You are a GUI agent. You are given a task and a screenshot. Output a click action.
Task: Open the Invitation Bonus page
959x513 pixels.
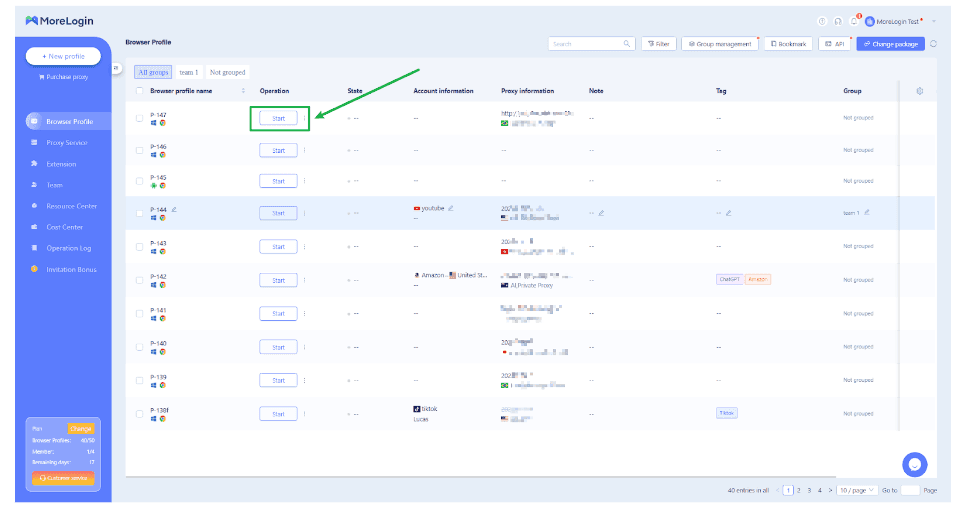coord(71,269)
